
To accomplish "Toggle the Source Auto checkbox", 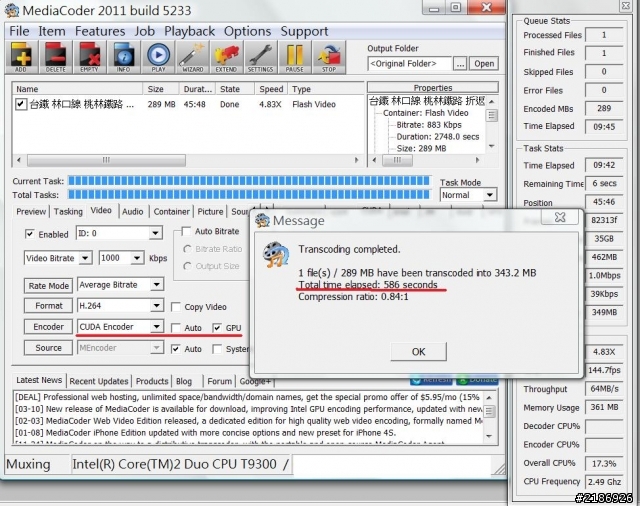I will click(x=176, y=349).
